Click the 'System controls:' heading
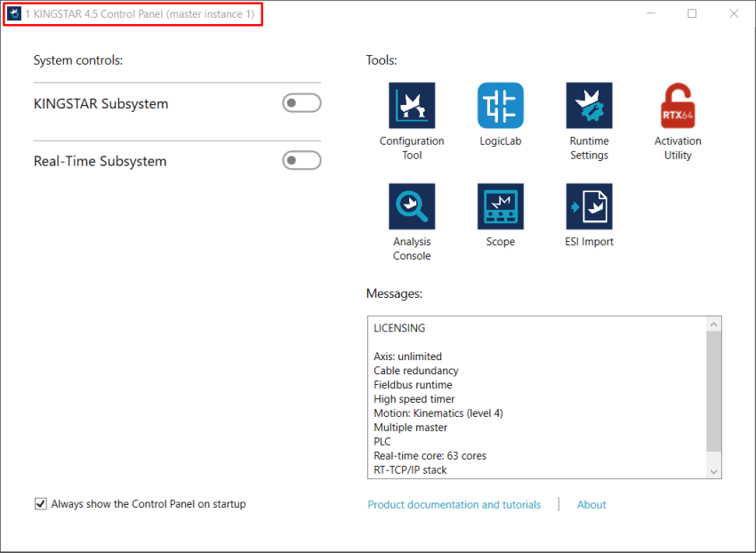 pos(78,60)
